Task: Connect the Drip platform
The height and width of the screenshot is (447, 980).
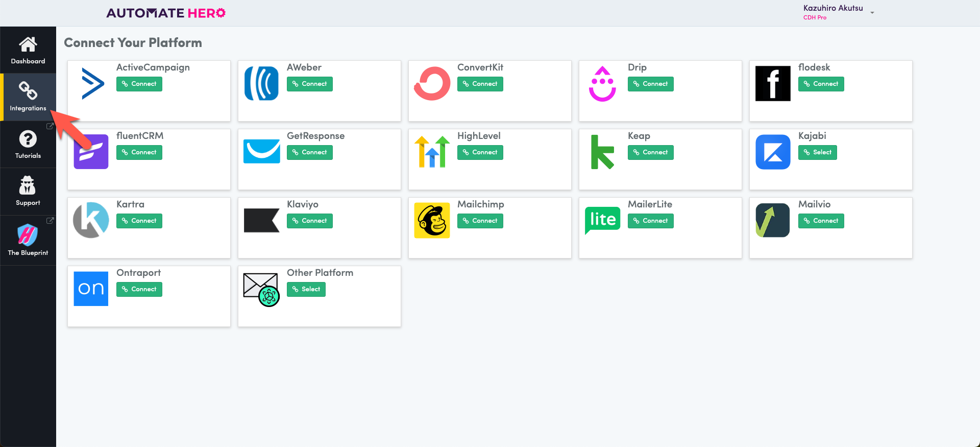Action: coord(651,84)
